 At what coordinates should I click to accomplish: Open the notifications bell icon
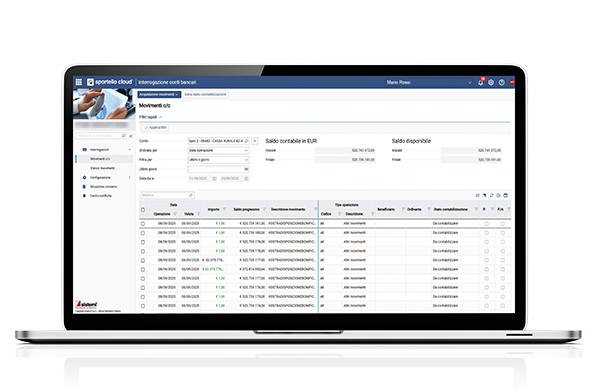(481, 82)
